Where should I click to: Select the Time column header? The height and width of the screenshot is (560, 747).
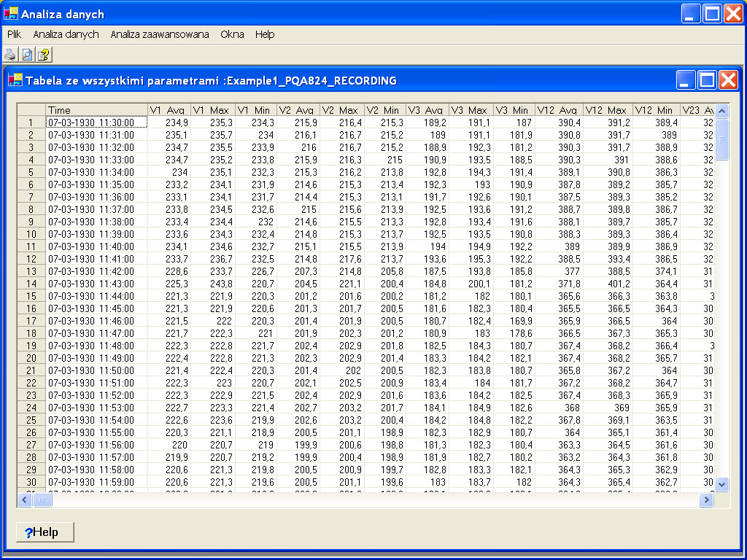coord(96,110)
